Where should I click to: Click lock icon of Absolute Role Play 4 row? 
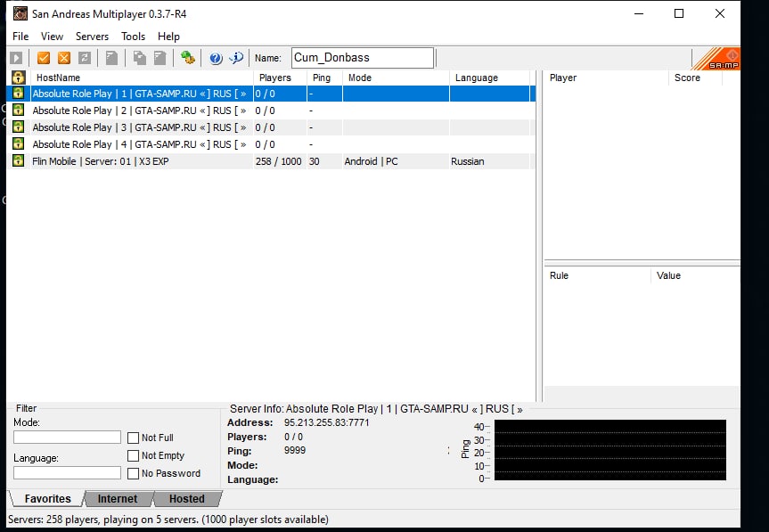18,143
